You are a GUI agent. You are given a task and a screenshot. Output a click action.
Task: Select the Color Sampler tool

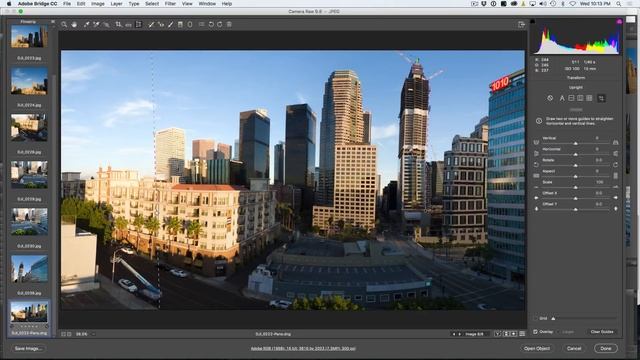[x=96, y=24]
